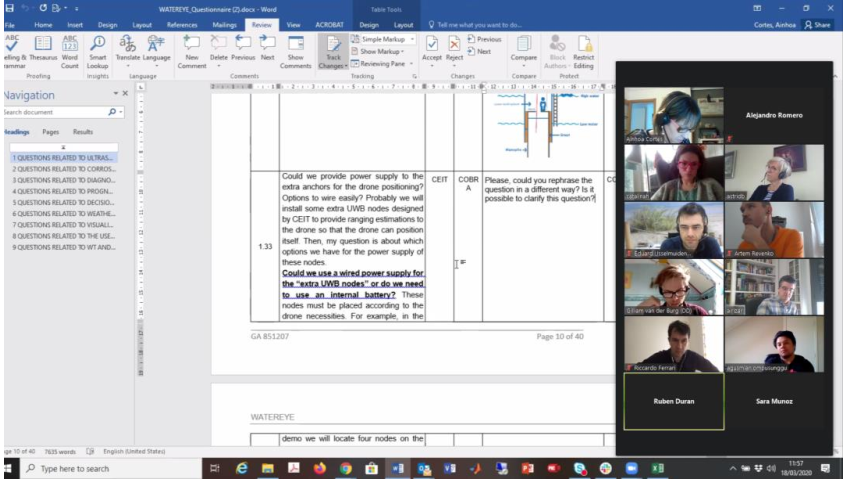The width and height of the screenshot is (848, 482).
Task: Open Word Count tool
Action: (x=70, y=52)
